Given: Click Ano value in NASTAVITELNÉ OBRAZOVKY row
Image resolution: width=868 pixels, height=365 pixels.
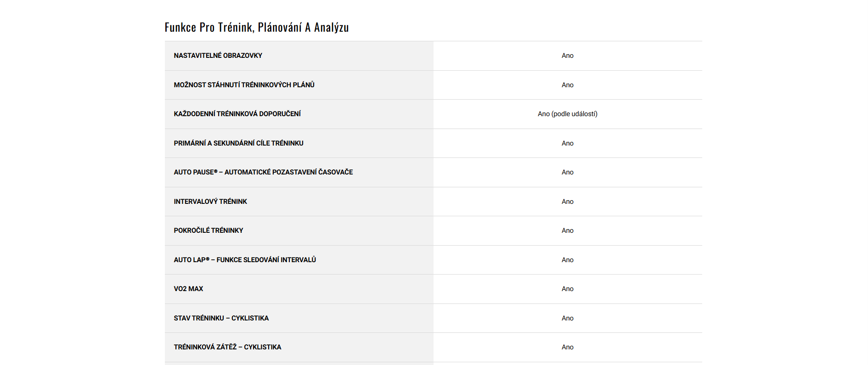Looking at the screenshot, I should pyautogui.click(x=567, y=56).
